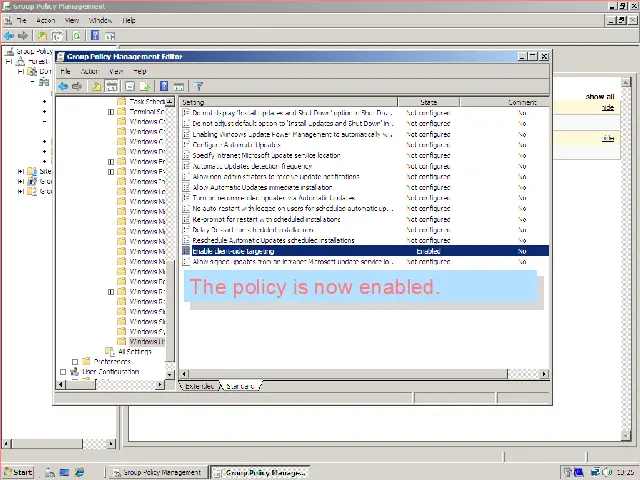Open Help from the editor toolbar icon
Image resolution: width=640 pixels, height=480 pixels.
point(164,86)
